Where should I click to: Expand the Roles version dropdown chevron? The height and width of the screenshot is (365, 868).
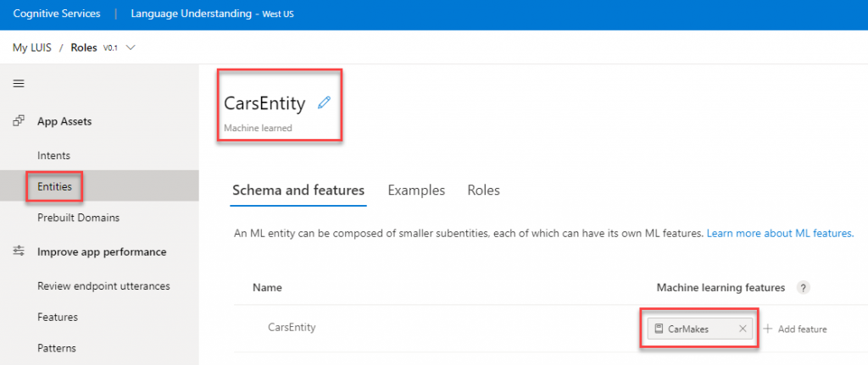click(131, 47)
